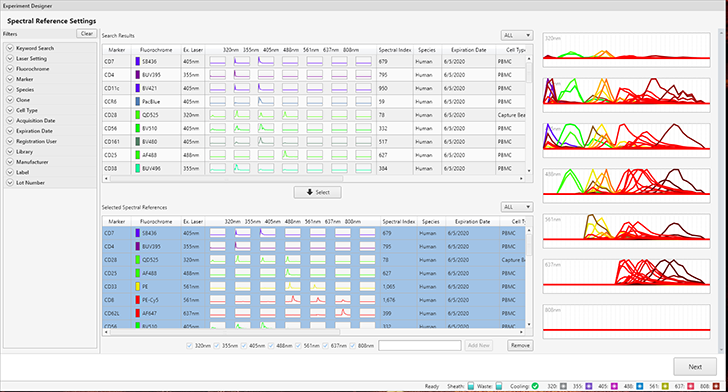Click Species header in selected references table
Screen dimensions: 728x392
[430, 222]
